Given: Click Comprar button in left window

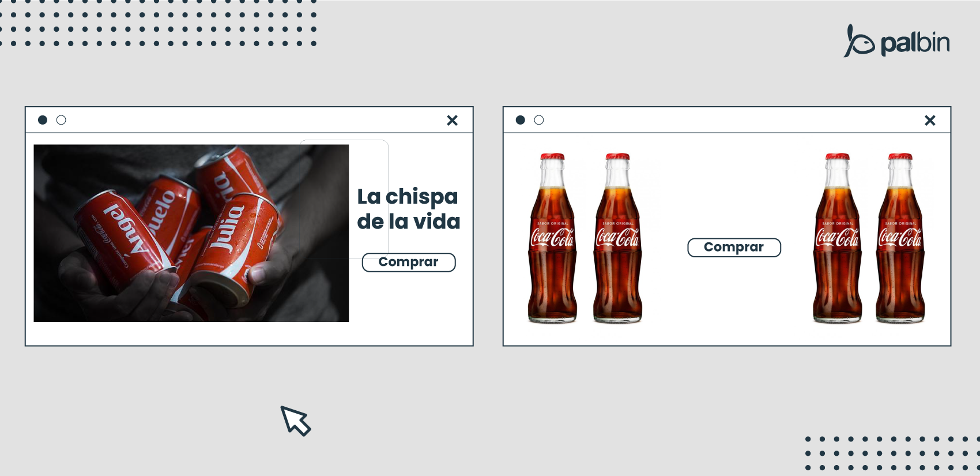Looking at the screenshot, I should [409, 263].
